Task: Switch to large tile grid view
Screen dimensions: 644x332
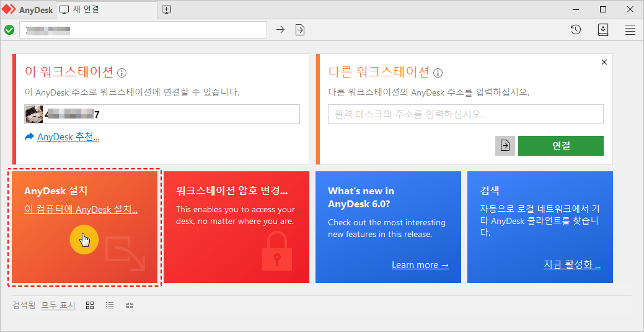Action: click(90, 305)
